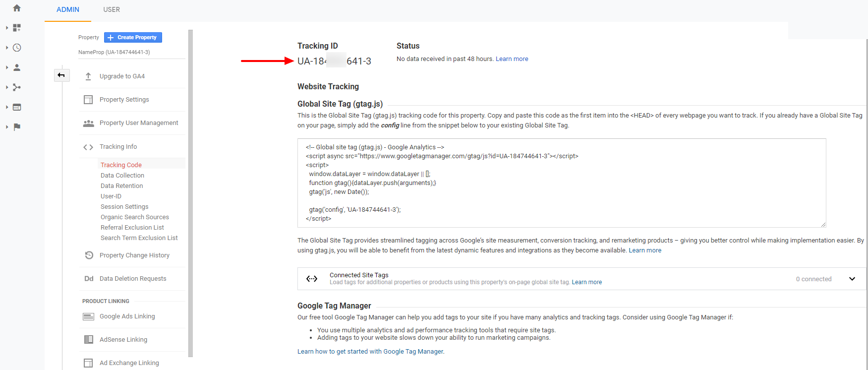Open Realtime reports using the clock icon

pyautogui.click(x=16, y=48)
